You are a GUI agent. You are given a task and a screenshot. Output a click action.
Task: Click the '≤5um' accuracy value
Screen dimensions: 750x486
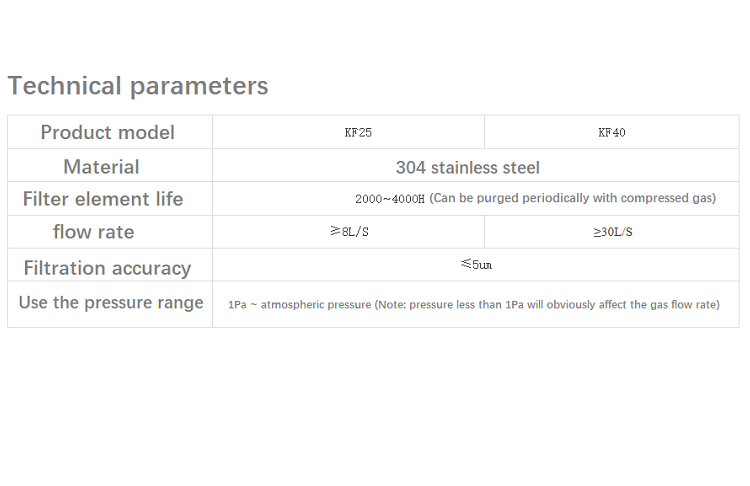point(476,265)
